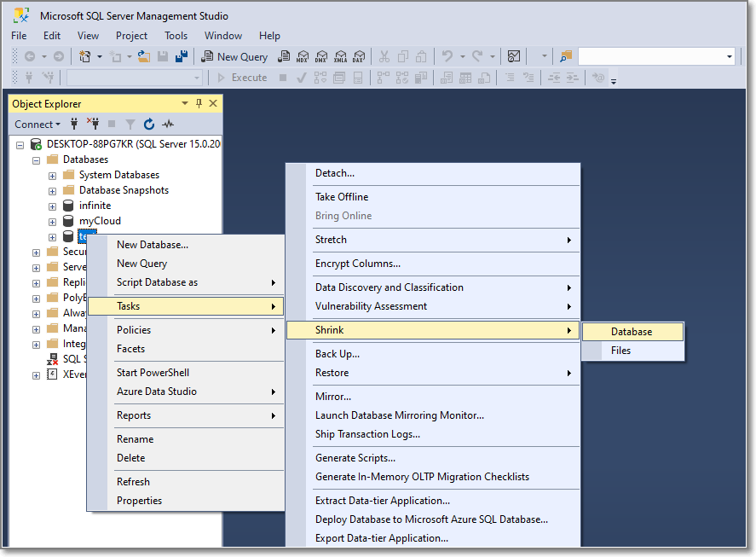Close the Object Explorer panel

213,103
